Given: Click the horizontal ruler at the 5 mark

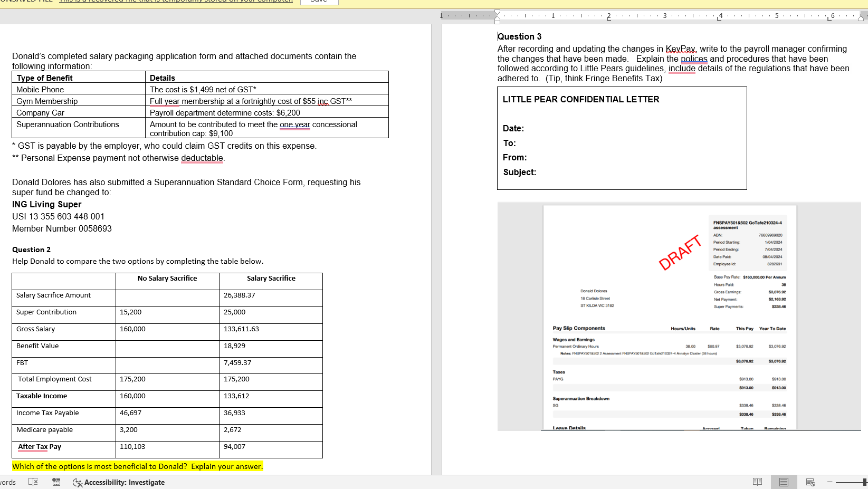Looking at the screenshot, I should click(x=776, y=16).
